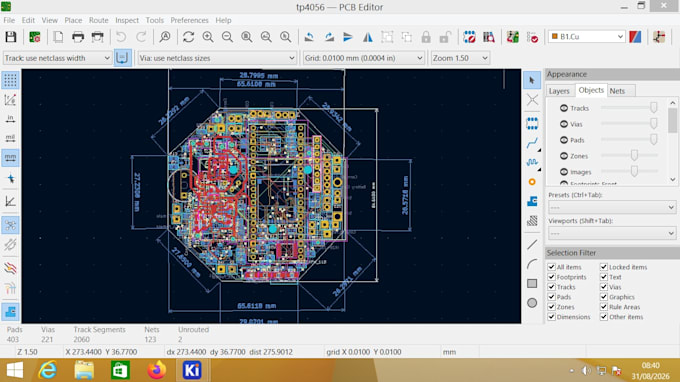The height and width of the screenshot is (382, 680).
Task: Choose the Add footprint tool
Action: tap(532, 123)
